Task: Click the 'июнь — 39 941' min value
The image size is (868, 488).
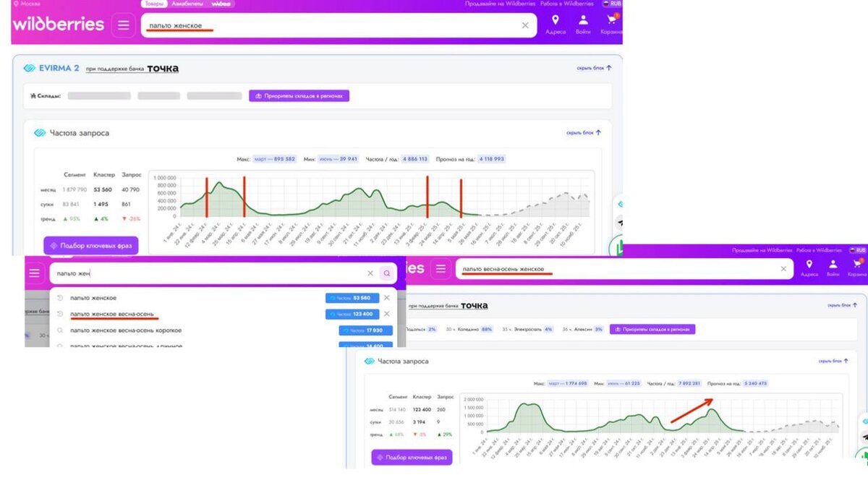Action: 337,159
